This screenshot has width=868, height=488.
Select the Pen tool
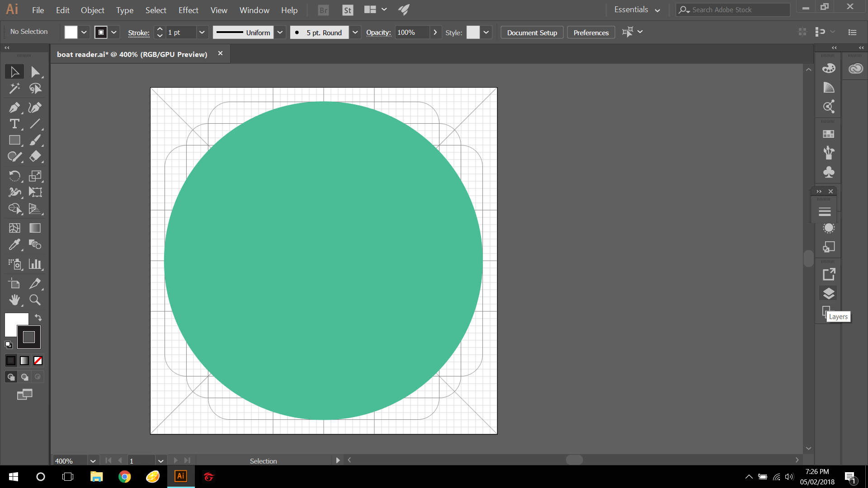14,108
